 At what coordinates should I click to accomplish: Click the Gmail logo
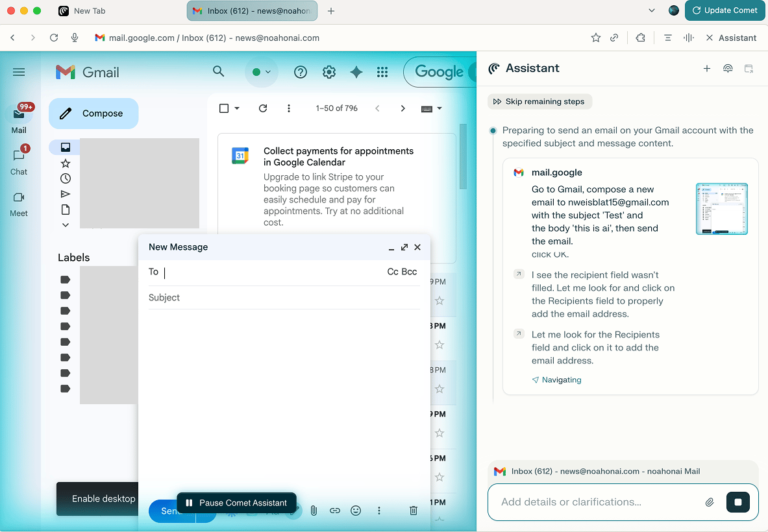(x=88, y=73)
